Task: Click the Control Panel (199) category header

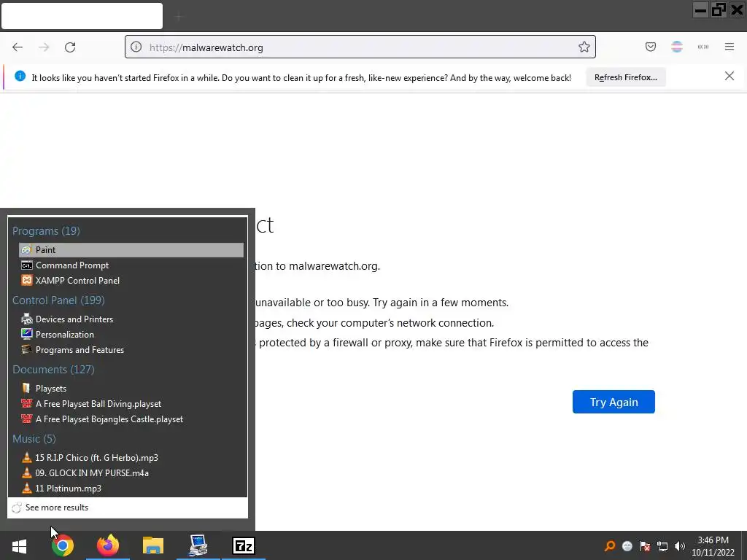Action: tap(58, 300)
